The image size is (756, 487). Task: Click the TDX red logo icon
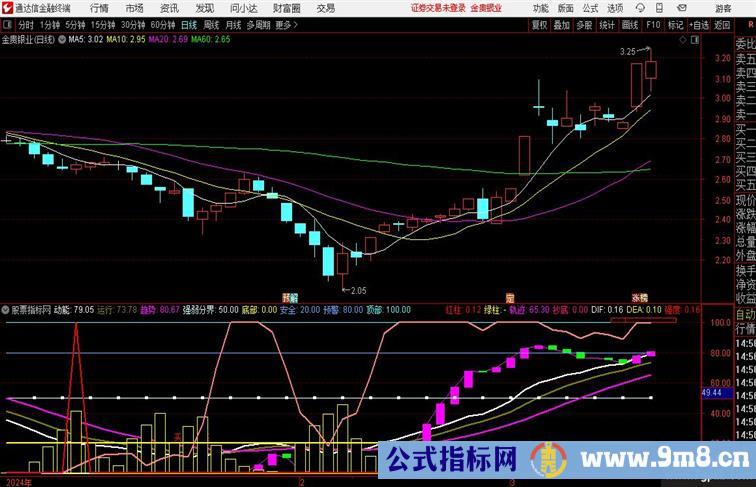pyautogui.click(x=8, y=8)
